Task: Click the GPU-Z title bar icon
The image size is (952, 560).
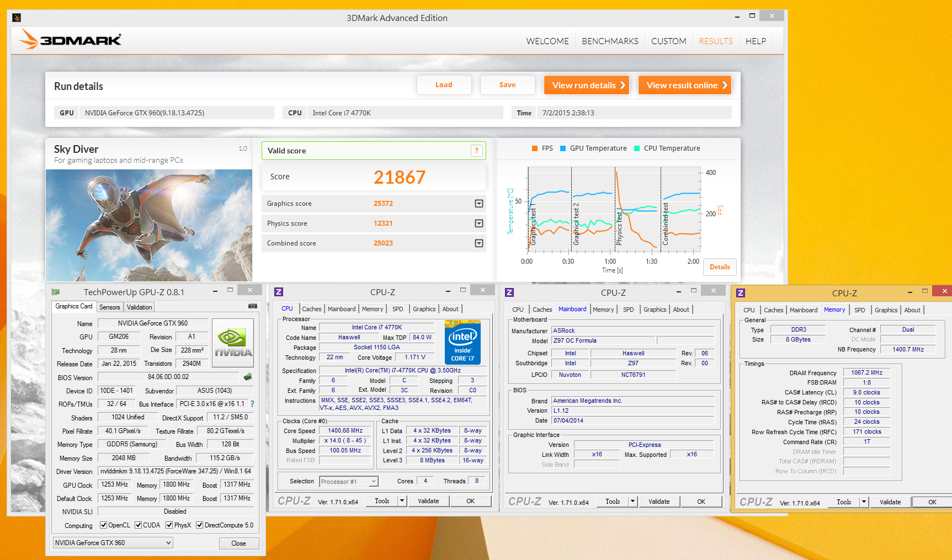Action: point(56,292)
